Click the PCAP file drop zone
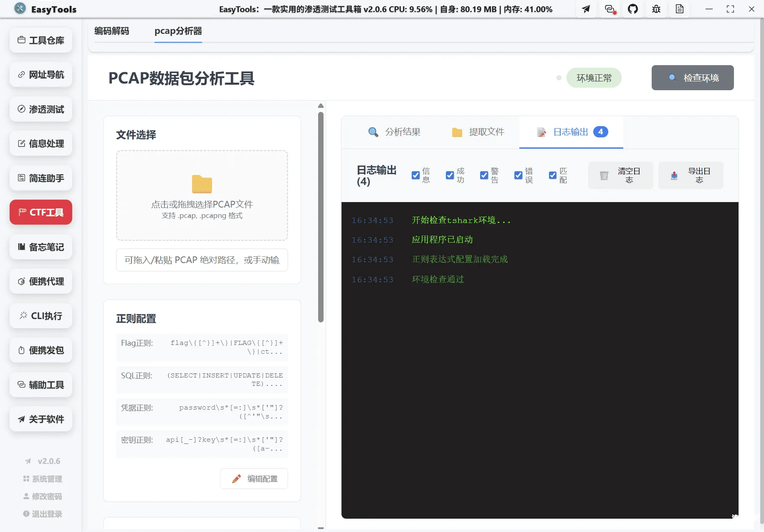 coord(202,195)
